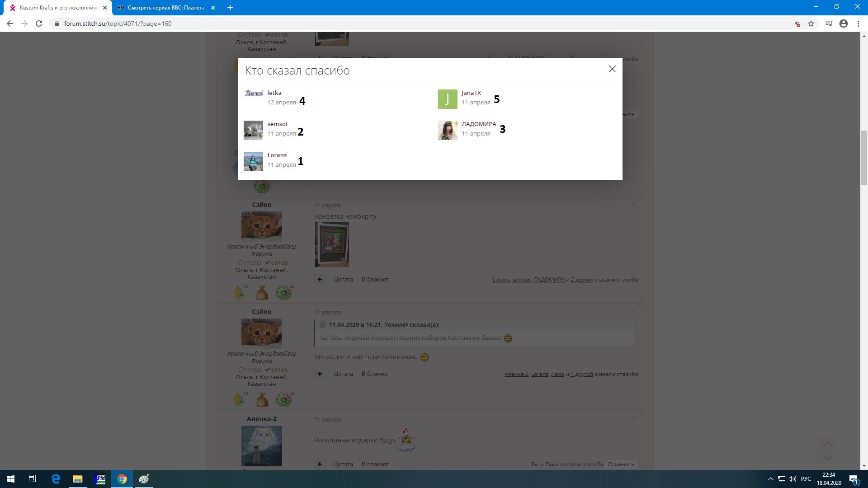This screenshot has width=868, height=488.
Task: Switch РУС keyboard language indicator
Action: (x=806, y=479)
